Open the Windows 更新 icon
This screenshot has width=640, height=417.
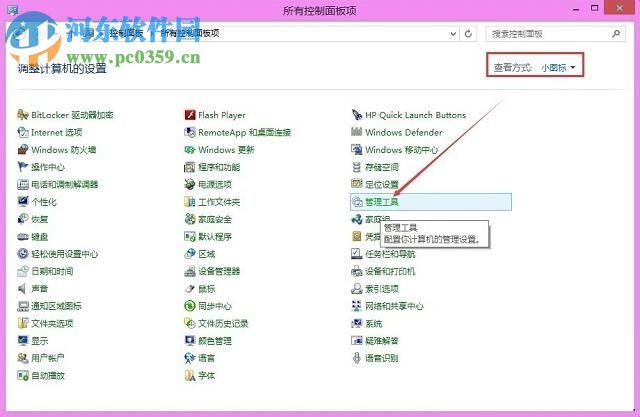click(x=190, y=149)
